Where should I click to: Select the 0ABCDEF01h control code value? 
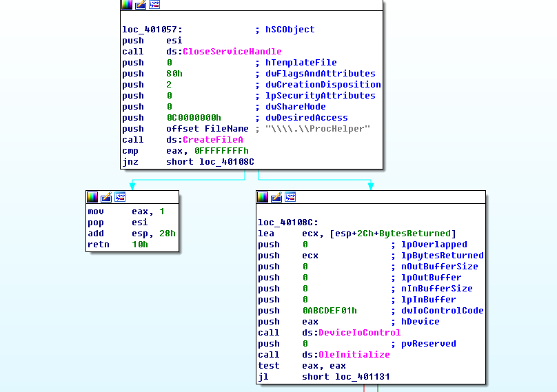point(330,311)
